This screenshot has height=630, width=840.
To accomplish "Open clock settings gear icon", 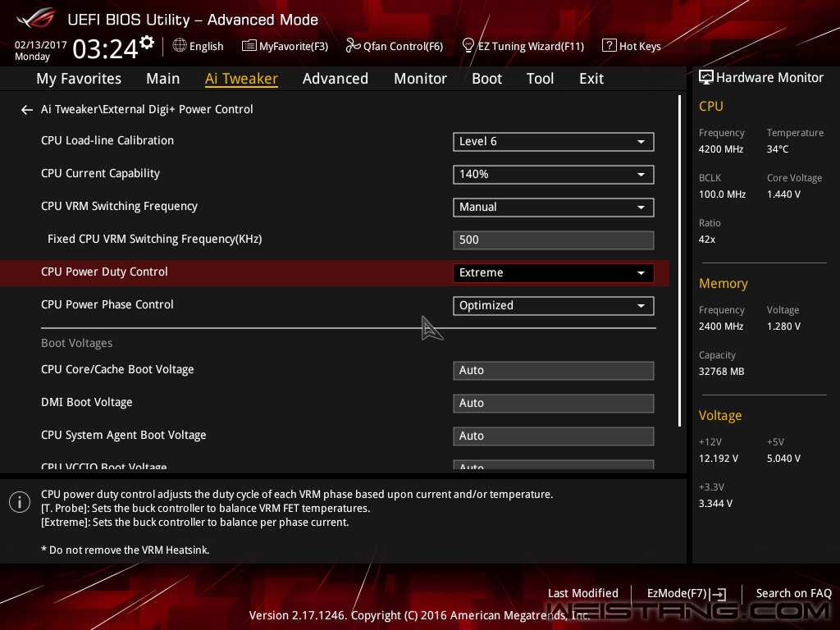I will pyautogui.click(x=147, y=43).
